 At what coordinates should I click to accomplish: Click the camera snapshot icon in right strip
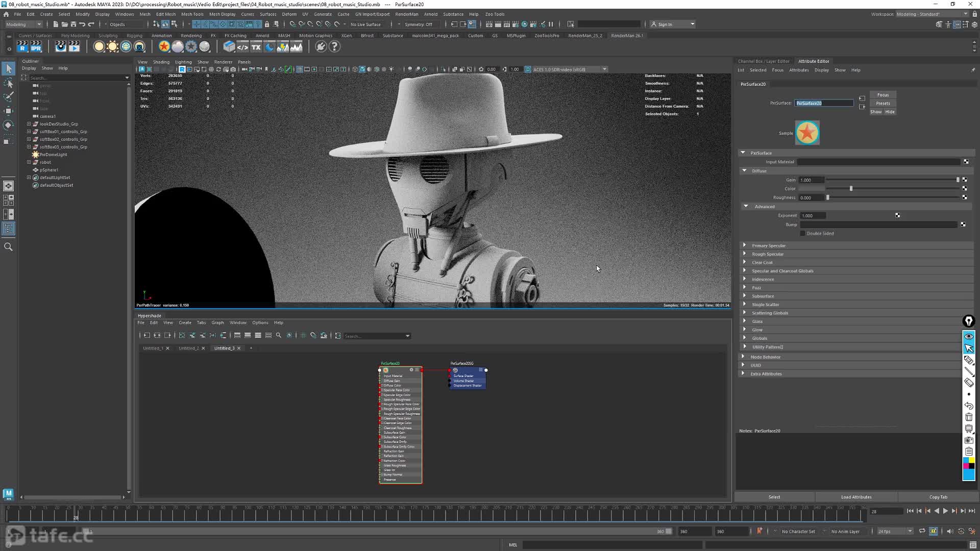[x=969, y=440]
